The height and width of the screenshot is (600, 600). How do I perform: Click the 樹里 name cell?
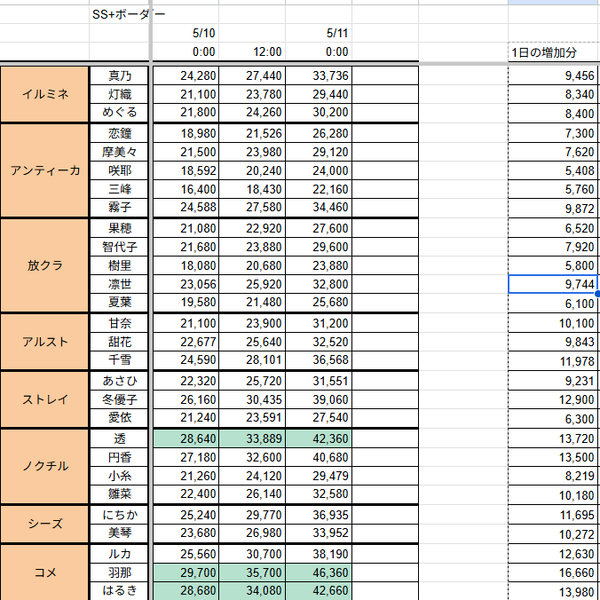pos(119,265)
